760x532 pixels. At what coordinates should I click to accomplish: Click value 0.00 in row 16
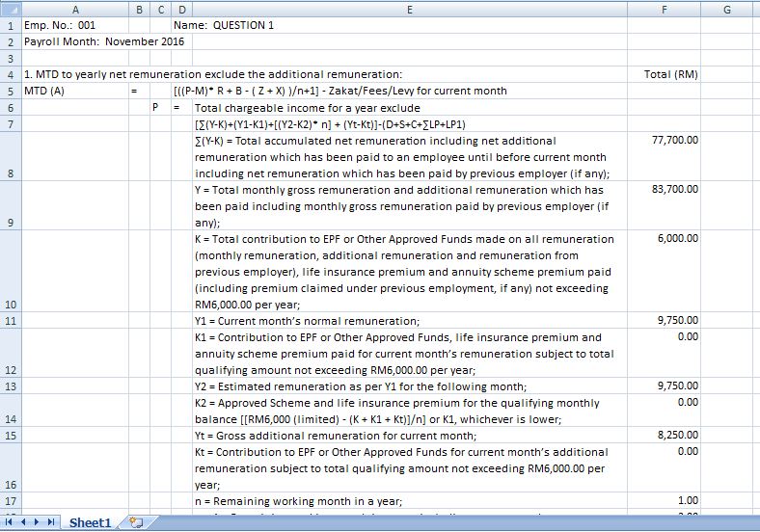coord(664,468)
